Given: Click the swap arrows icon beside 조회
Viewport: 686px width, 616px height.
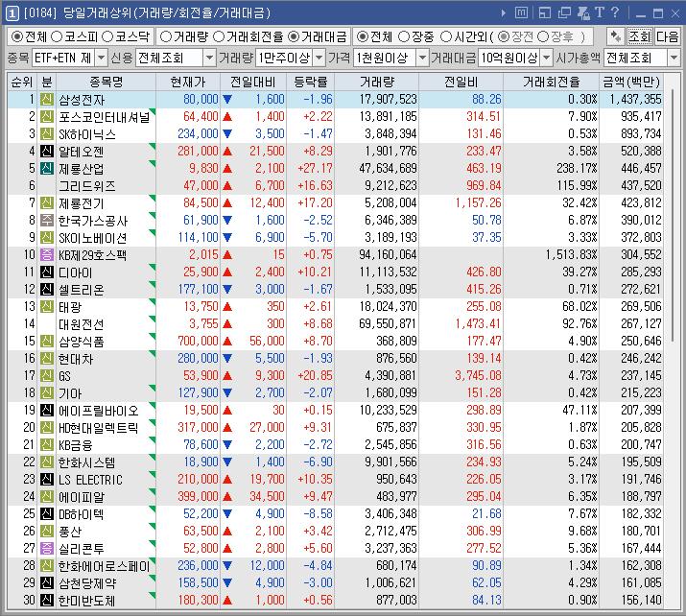Looking at the screenshot, I should (x=616, y=36).
